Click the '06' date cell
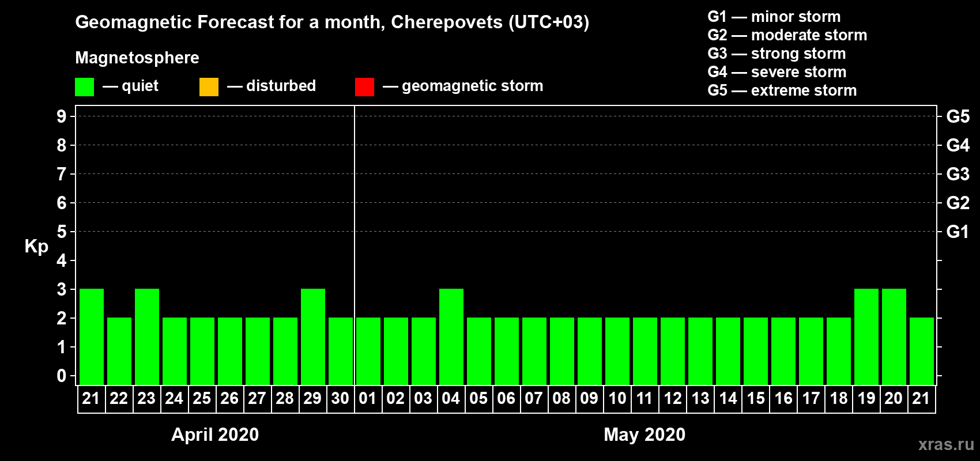980x461 pixels. pos(507,399)
